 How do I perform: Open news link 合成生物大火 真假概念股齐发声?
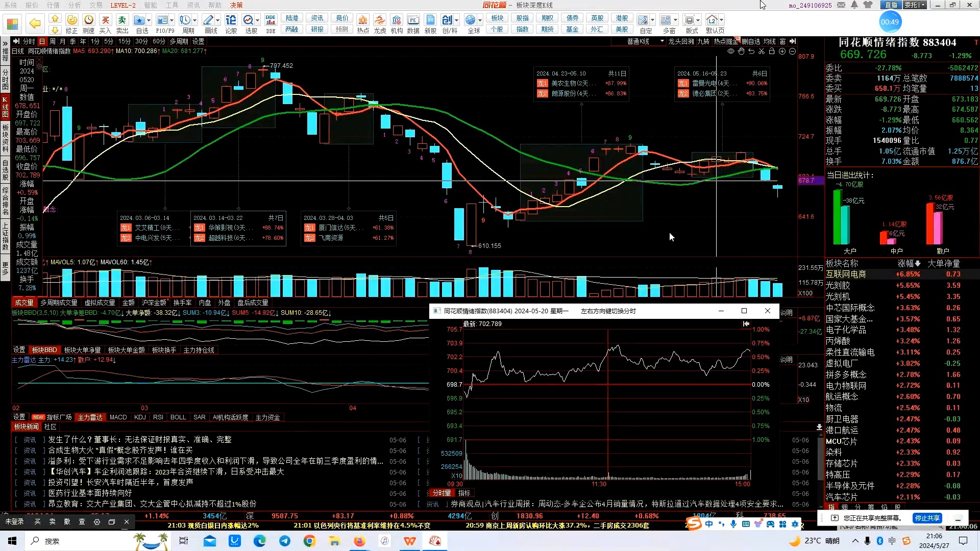120,450
